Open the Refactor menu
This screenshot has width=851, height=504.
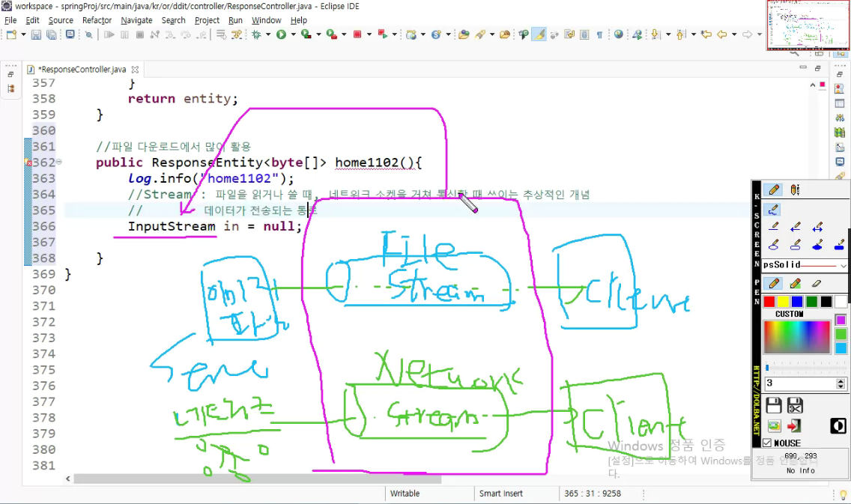coord(97,20)
